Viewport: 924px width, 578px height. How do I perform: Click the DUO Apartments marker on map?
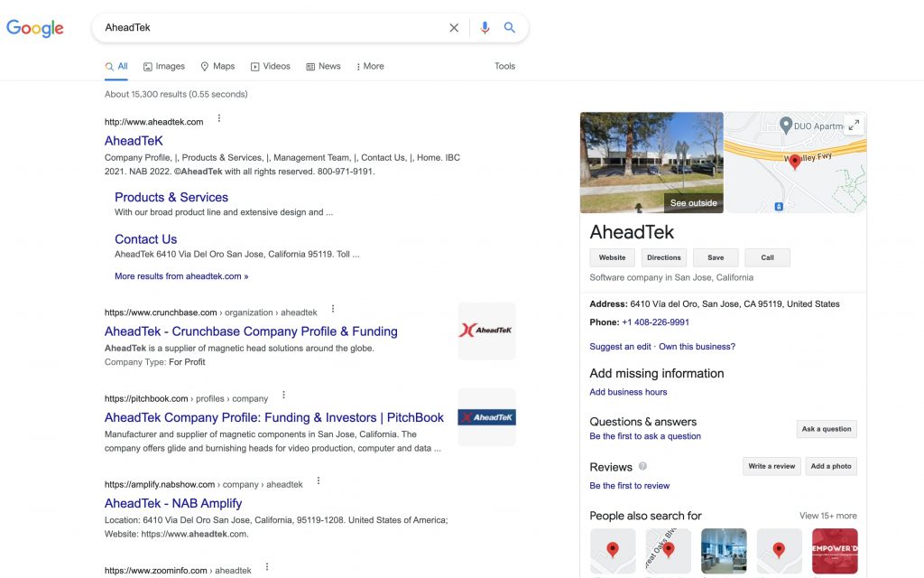[x=786, y=125]
